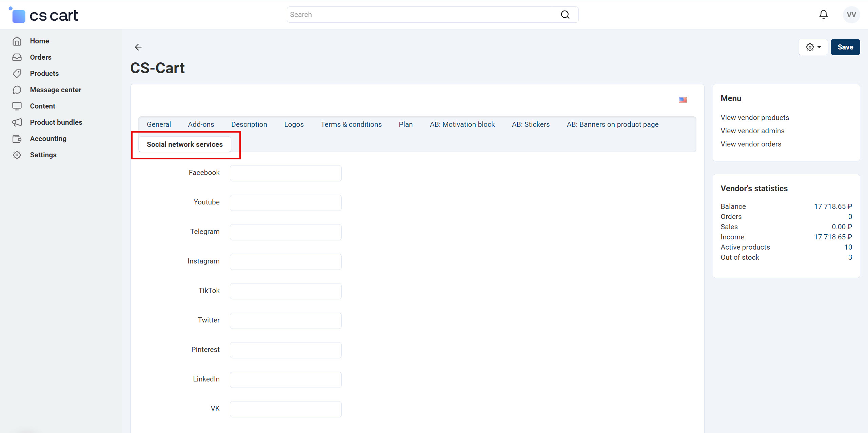Open the Content monitor icon

point(17,106)
